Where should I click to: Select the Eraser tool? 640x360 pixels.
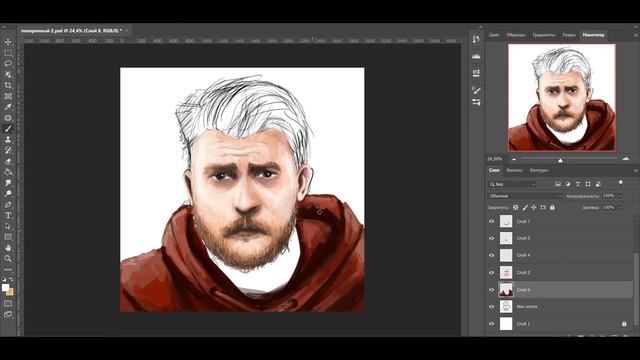(x=8, y=161)
